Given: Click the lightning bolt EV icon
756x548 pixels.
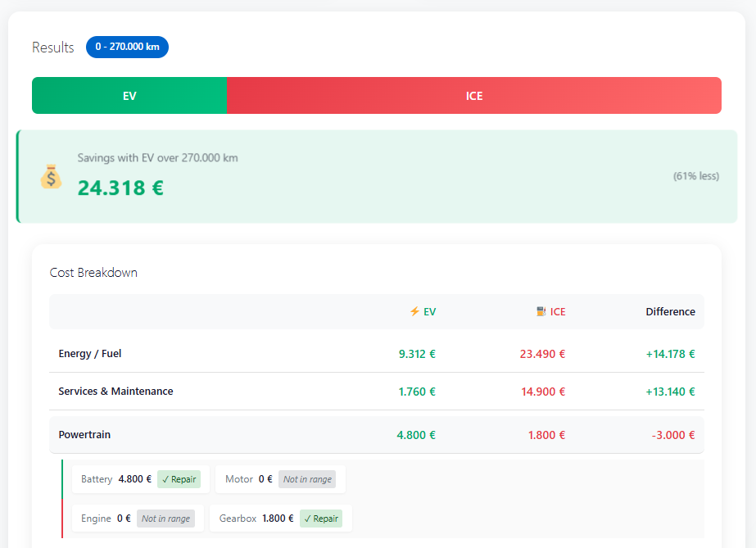Looking at the screenshot, I should click(414, 311).
